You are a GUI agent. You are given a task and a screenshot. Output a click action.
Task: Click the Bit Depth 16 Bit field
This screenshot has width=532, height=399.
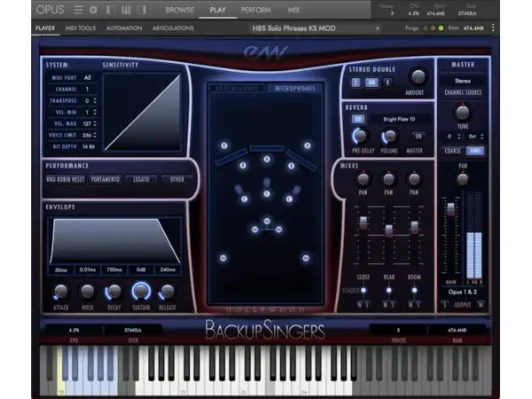click(89, 146)
